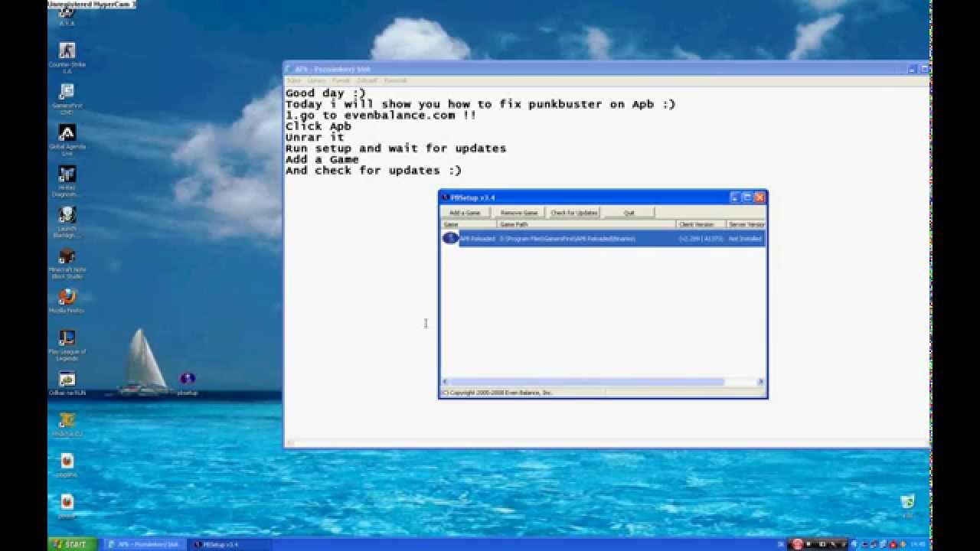Click Check for Updates in PBSetup
The width and height of the screenshot is (980, 551).
click(x=574, y=212)
